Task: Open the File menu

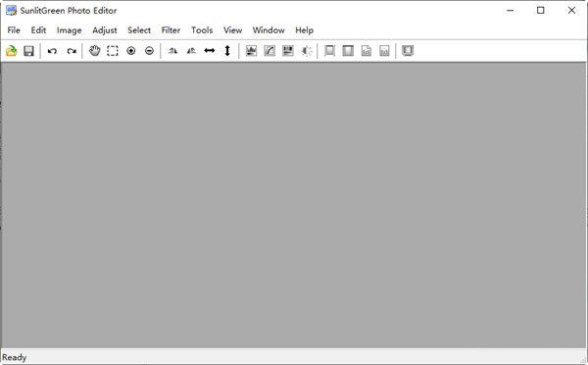Action: tap(14, 30)
